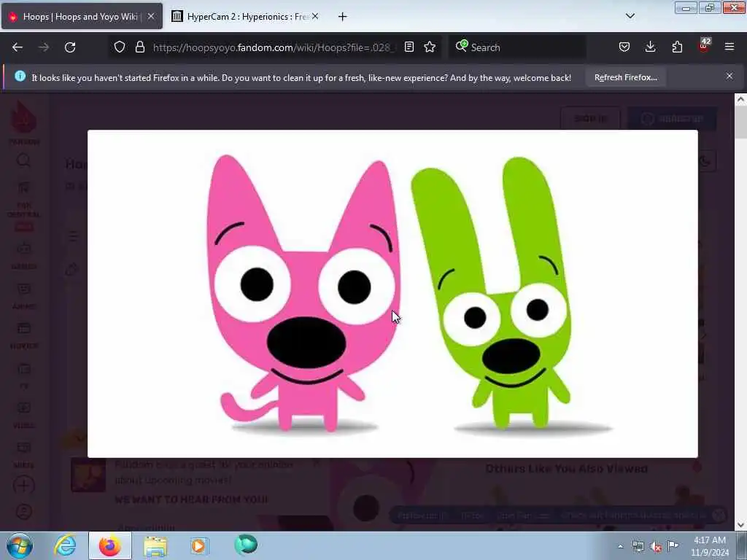Screen dimensions: 747x560
Task: Go back to the previous page
Action: click(x=18, y=47)
